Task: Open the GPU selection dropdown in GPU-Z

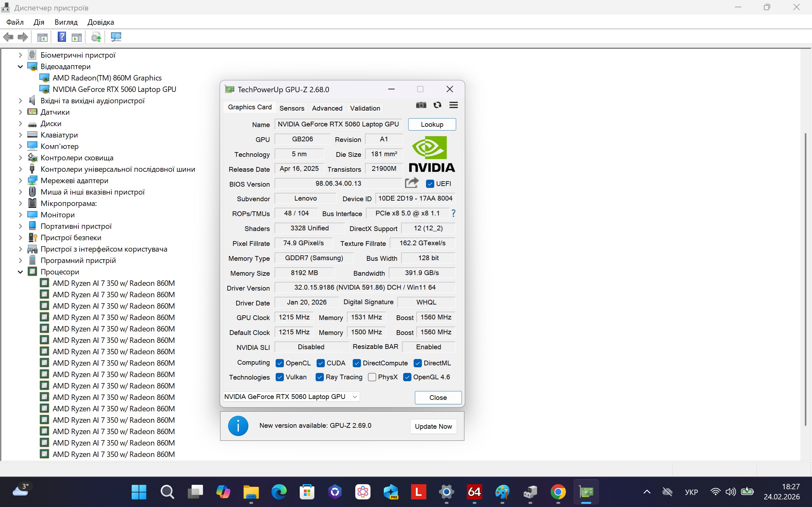Action: (x=291, y=397)
